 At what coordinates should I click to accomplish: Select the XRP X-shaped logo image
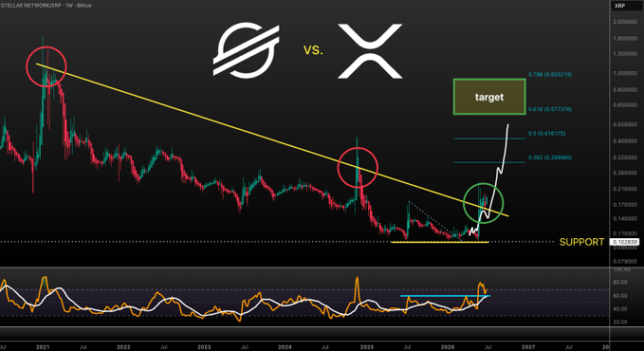tap(370, 51)
